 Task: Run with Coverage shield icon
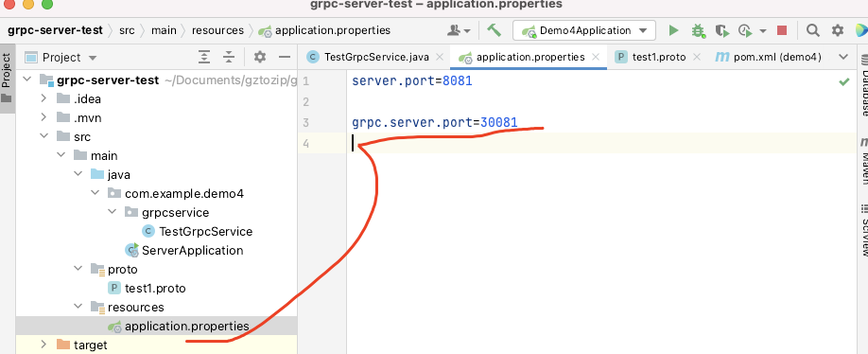coord(721,30)
